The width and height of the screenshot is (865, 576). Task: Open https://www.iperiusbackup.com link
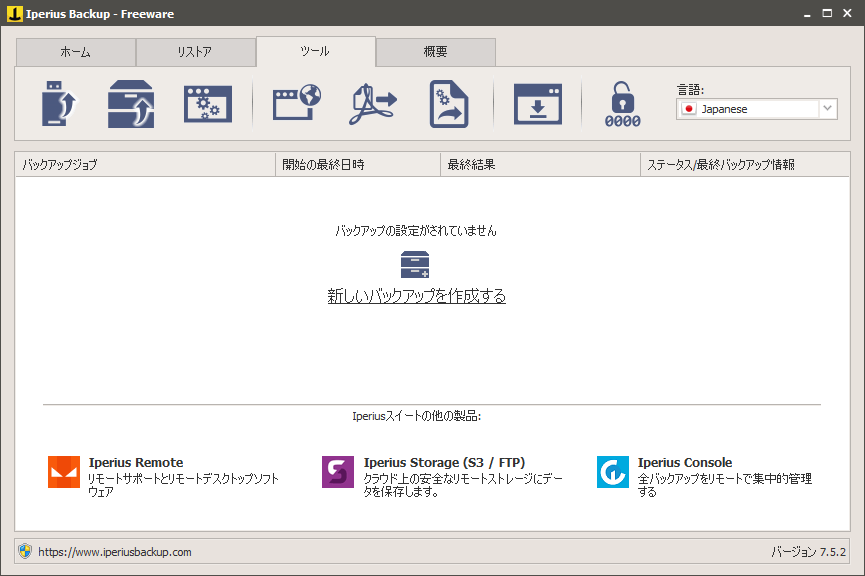[x=115, y=552]
